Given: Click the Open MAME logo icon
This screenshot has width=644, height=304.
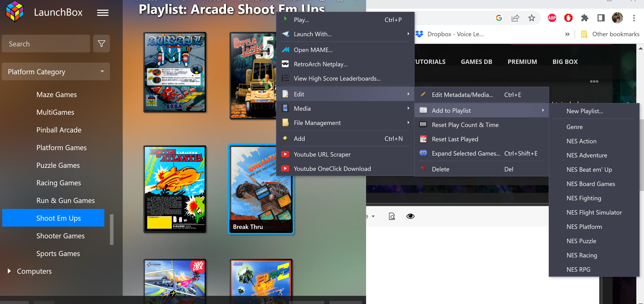Looking at the screenshot, I should click(285, 49).
